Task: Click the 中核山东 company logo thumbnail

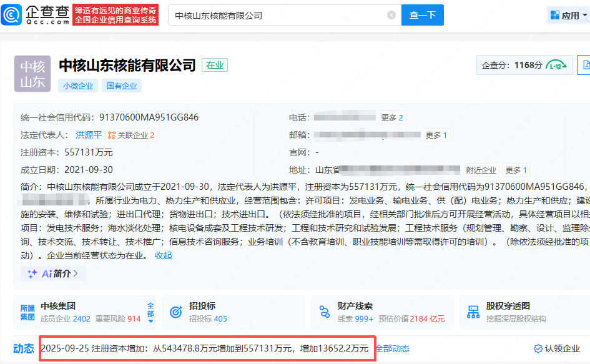Action: pyautogui.click(x=32, y=74)
